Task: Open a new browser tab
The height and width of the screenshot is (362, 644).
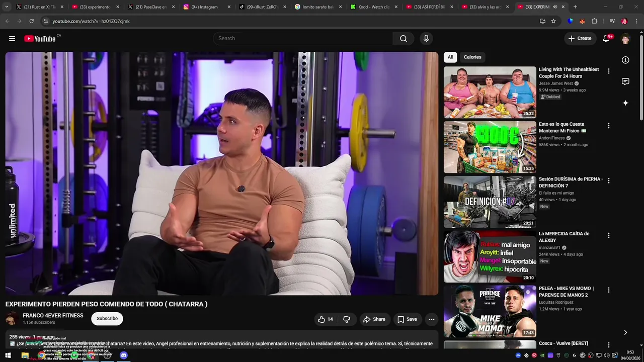Action: pyautogui.click(x=575, y=7)
